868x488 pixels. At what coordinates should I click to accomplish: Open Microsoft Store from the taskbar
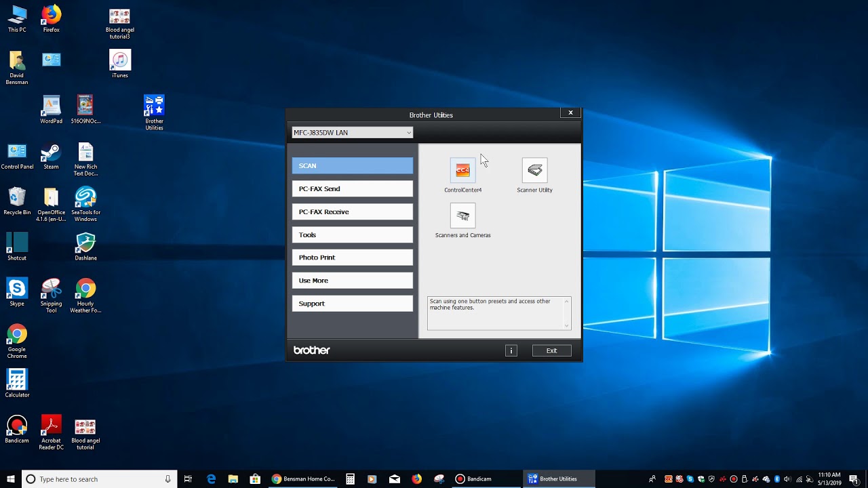pyautogui.click(x=254, y=479)
